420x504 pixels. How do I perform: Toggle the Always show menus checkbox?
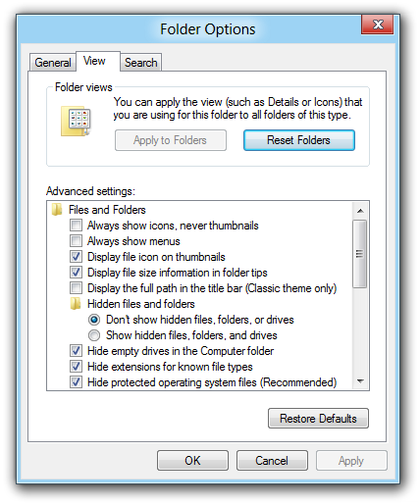point(76,241)
